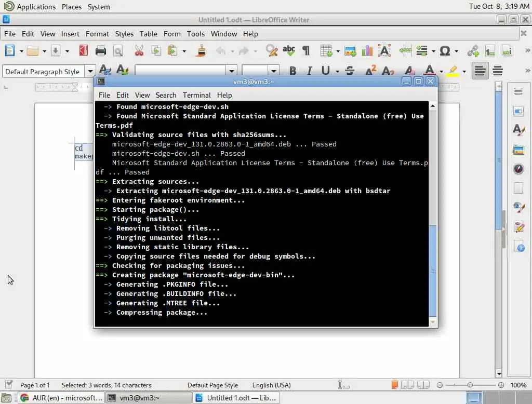The image size is (532, 404).
Task: Switch to the AUR (en) browser taskbar button
Action: click(61, 398)
